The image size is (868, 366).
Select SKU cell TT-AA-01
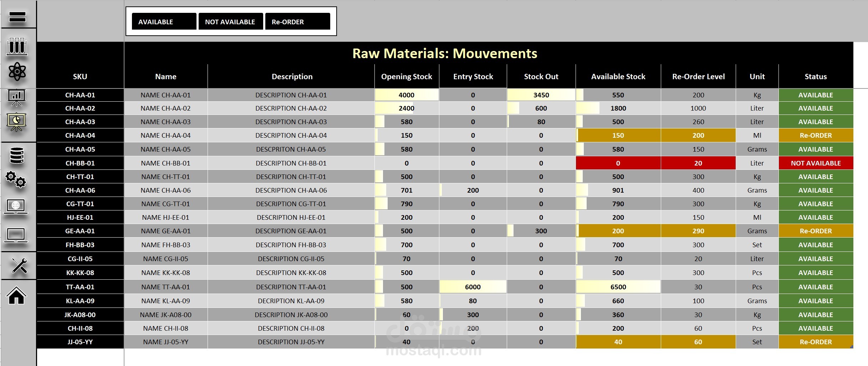[80, 287]
